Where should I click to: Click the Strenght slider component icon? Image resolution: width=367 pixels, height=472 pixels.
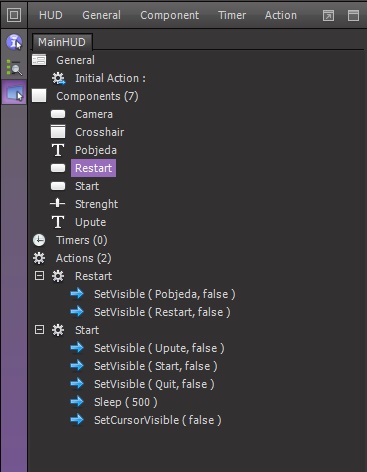[x=58, y=203]
